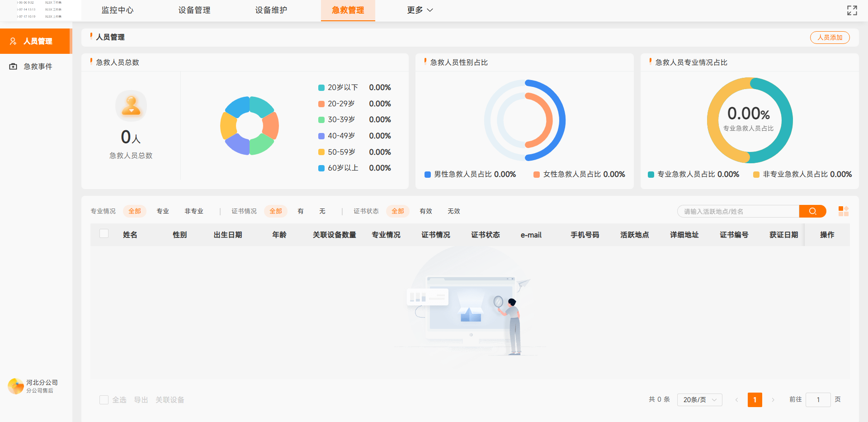Toggle the 30-39岁 legend item
This screenshot has height=422, width=868.
[336, 119]
